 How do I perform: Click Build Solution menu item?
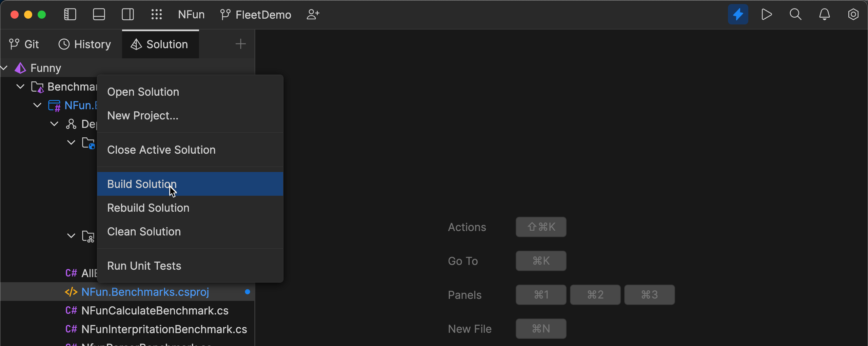point(190,184)
